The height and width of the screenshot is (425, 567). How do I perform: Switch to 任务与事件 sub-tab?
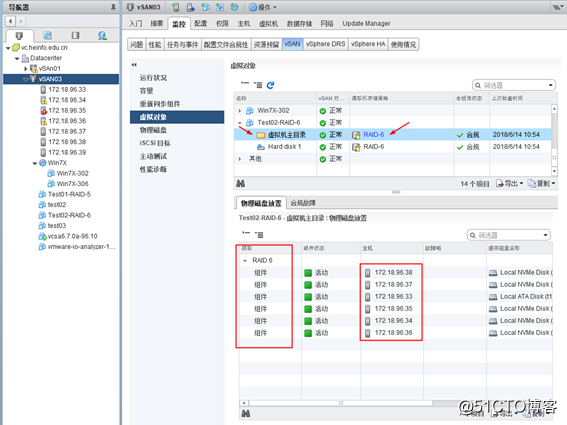tap(183, 44)
